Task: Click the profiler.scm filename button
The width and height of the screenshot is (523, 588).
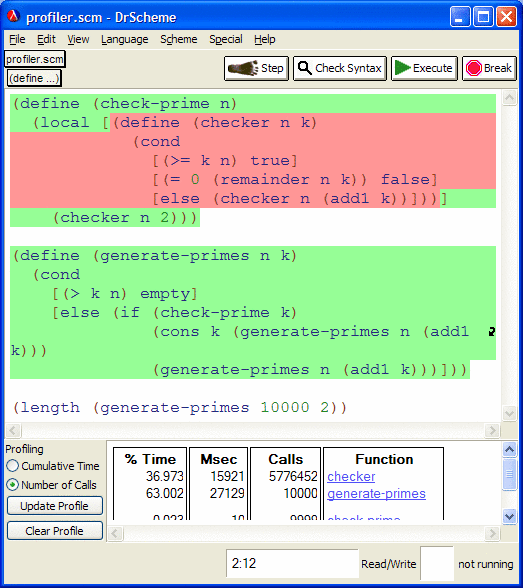Action: tap(35, 59)
